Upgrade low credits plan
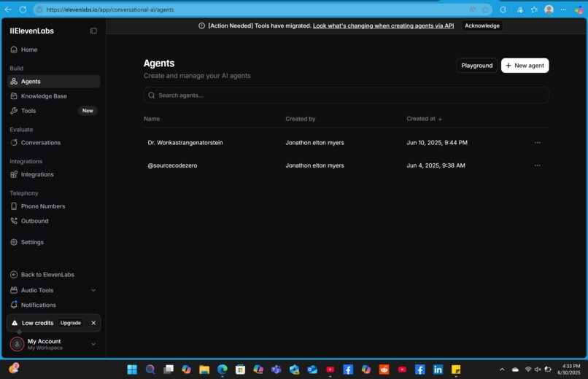The width and height of the screenshot is (588, 379). (71, 323)
